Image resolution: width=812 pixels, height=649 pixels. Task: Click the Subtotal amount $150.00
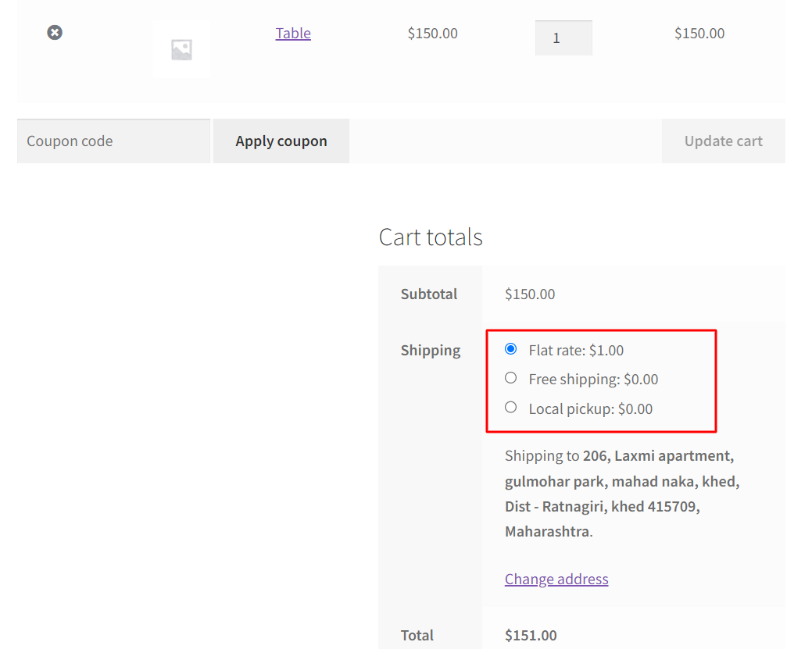(x=530, y=294)
